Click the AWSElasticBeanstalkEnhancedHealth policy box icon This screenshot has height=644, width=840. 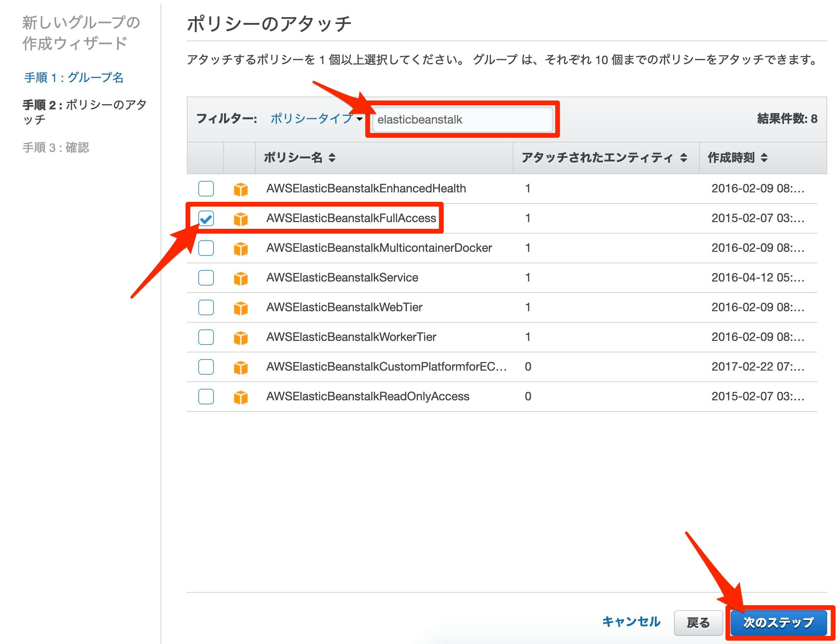tap(241, 189)
